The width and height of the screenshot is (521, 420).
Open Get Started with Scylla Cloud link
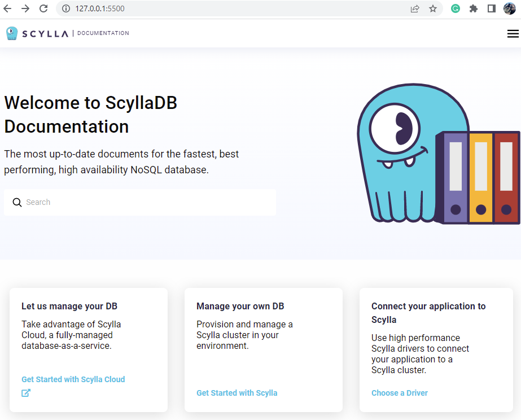coord(73,379)
